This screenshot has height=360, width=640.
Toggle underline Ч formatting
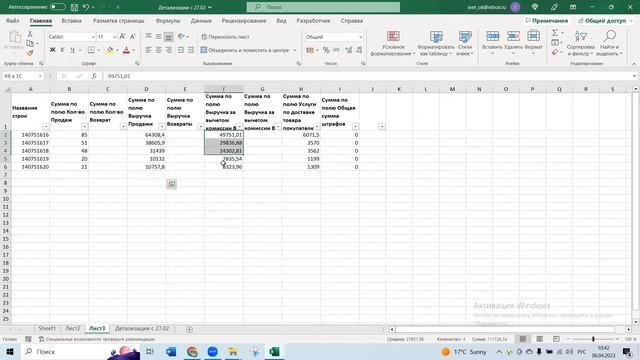click(72, 50)
